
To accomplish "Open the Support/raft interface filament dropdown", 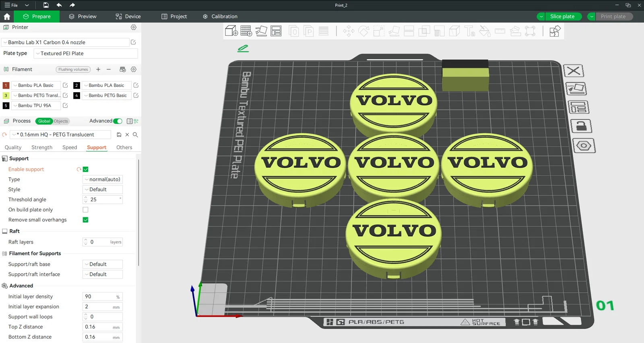I will pyautogui.click(x=103, y=275).
